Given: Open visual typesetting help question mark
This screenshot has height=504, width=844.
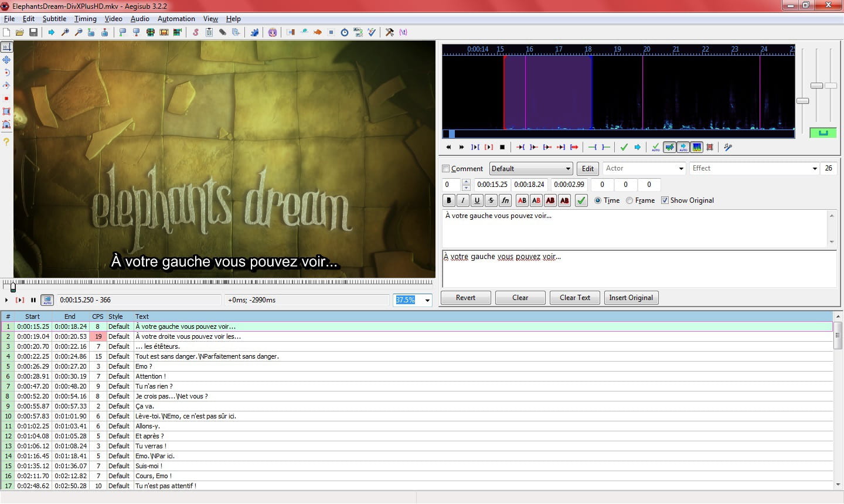Looking at the screenshot, I should pyautogui.click(x=6, y=141).
